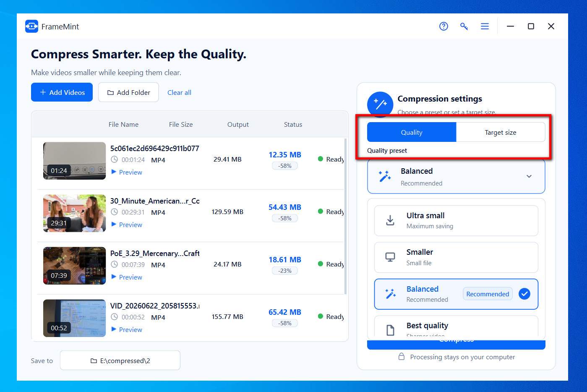Click clock icon beside 00:00:52
587x392 pixels.
coord(114,317)
